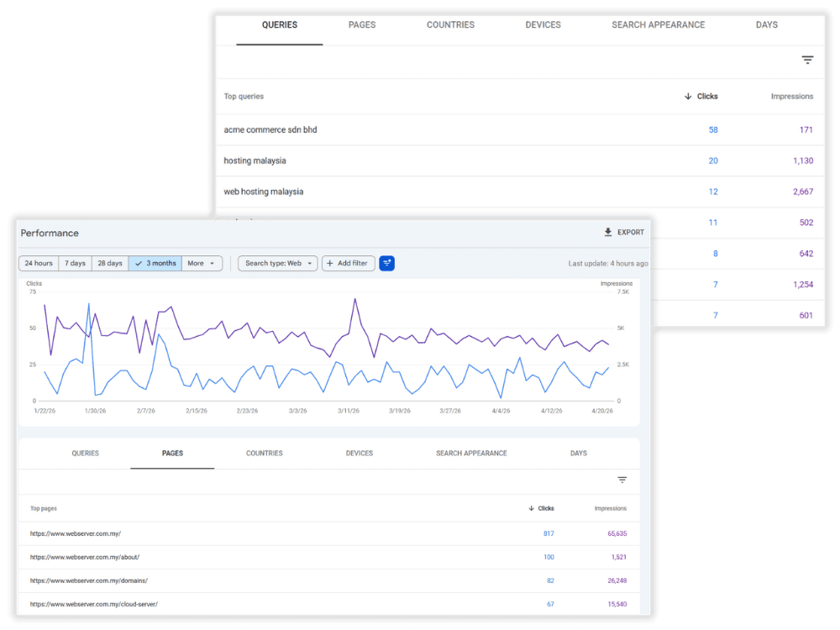This screenshot has width=840, height=630.
Task: Select the 28 days range
Action: click(110, 263)
